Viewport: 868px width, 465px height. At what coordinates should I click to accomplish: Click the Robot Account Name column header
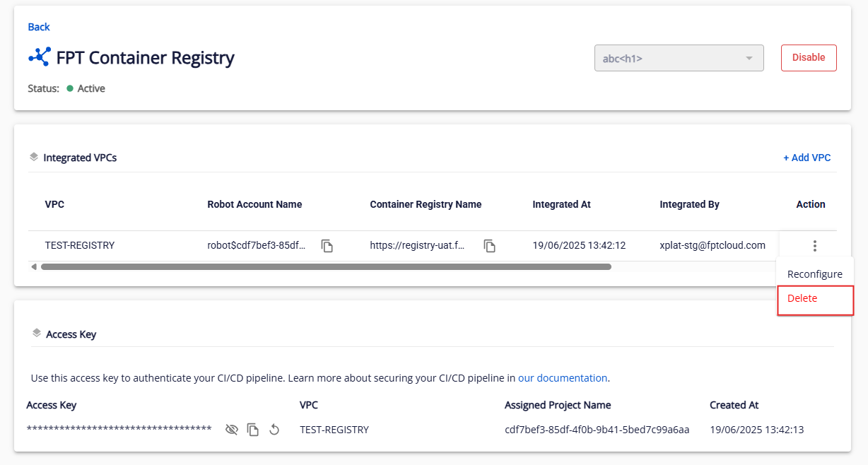pos(254,204)
